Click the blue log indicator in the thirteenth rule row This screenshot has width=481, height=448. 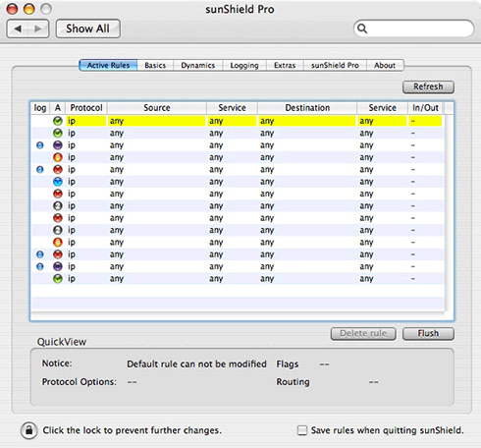pyautogui.click(x=40, y=266)
